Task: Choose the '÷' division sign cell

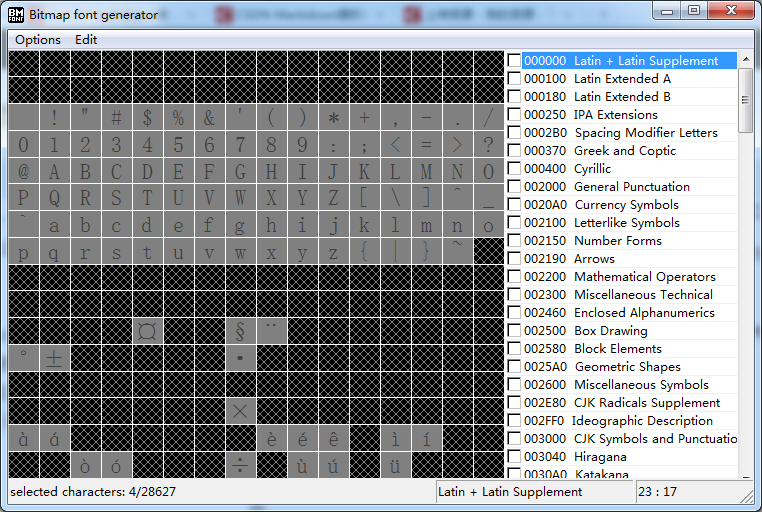Action: pyautogui.click(x=240, y=465)
